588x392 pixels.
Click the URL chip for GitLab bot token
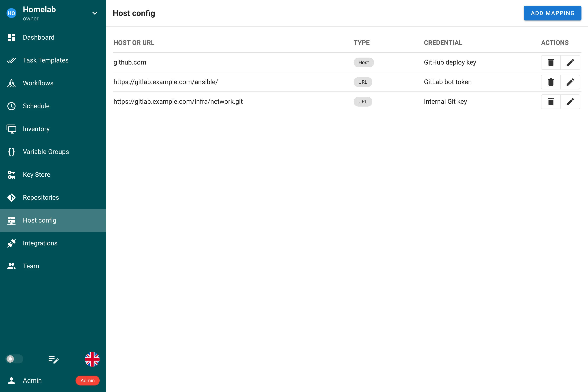[x=363, y=82]
